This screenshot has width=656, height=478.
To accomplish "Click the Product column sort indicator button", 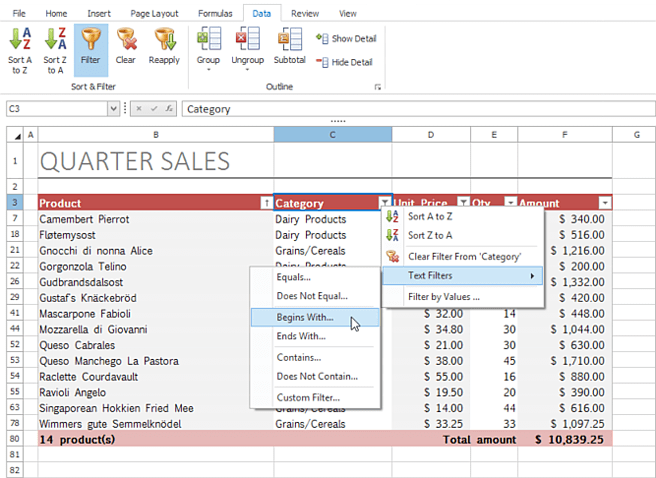I will pyautogui.click(x=266, y=203).
